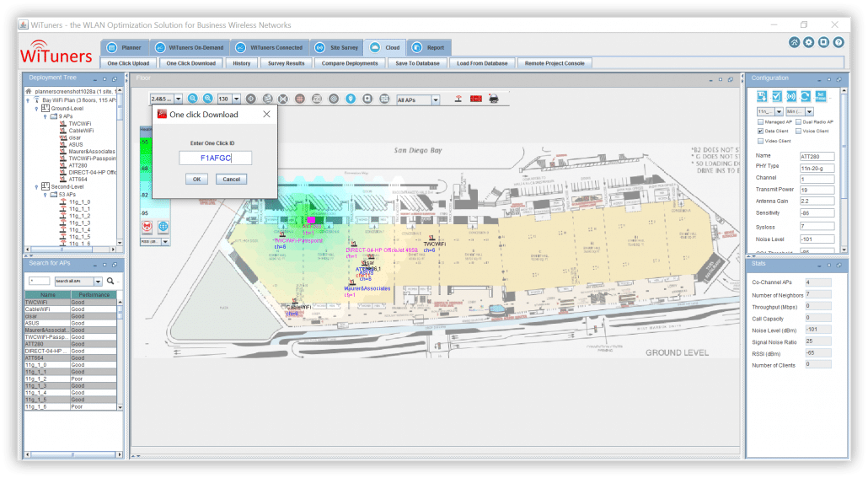Open the RSSI heatmap type dropdown
Image resolution: width=868 pixels, height=478 pixels.
pos(165,241)
